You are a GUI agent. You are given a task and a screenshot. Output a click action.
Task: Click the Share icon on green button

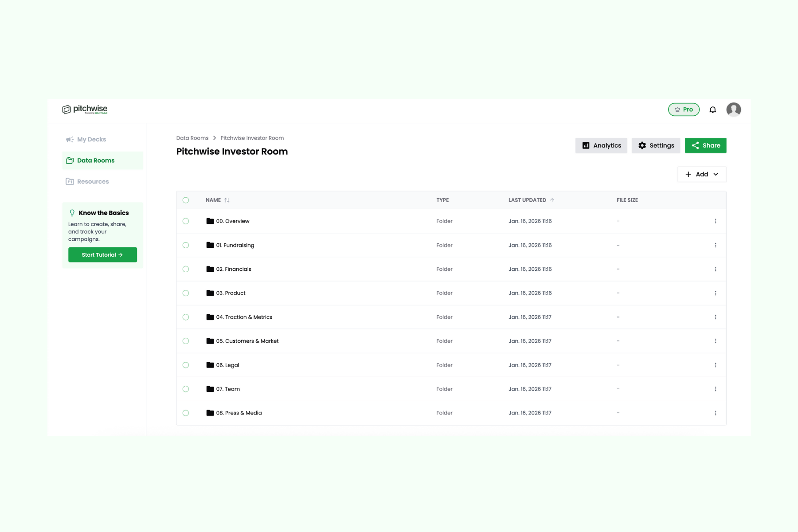pyautogui.click(x=696, y=145)
